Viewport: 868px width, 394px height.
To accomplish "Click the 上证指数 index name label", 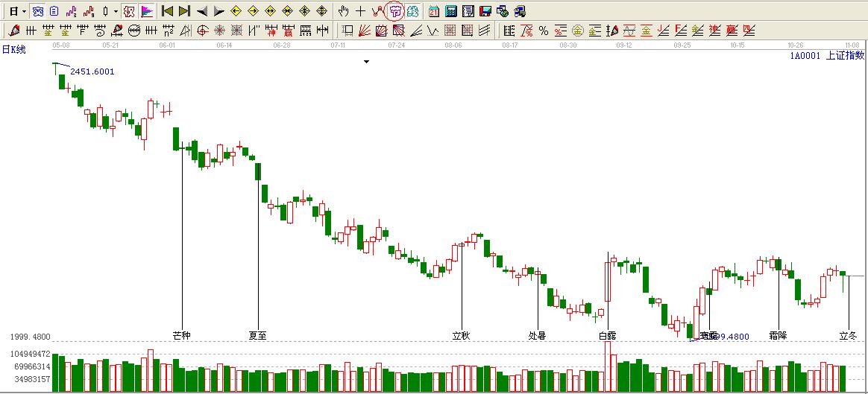I will [845, 55].
